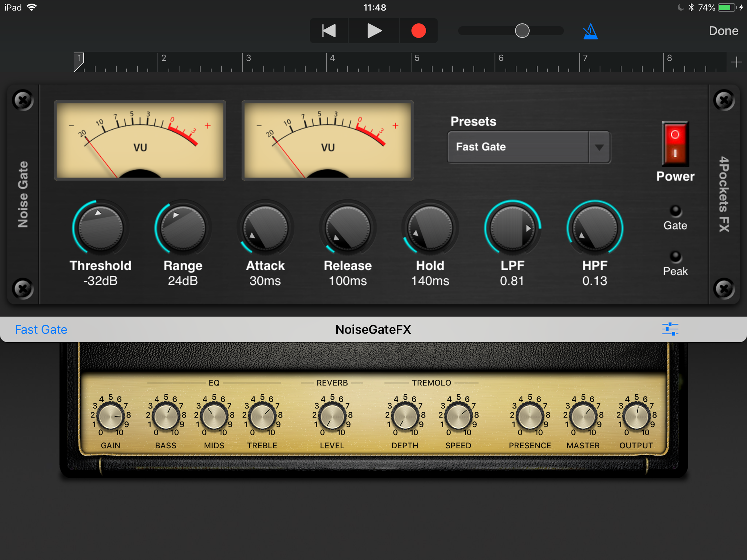Open the Fast Gate preset combo box
747x560 pixels.
pos(517,147)
